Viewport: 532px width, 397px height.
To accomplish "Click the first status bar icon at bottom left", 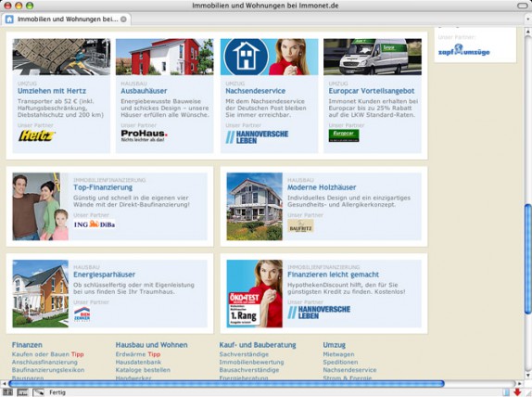I will click(7, 392).
